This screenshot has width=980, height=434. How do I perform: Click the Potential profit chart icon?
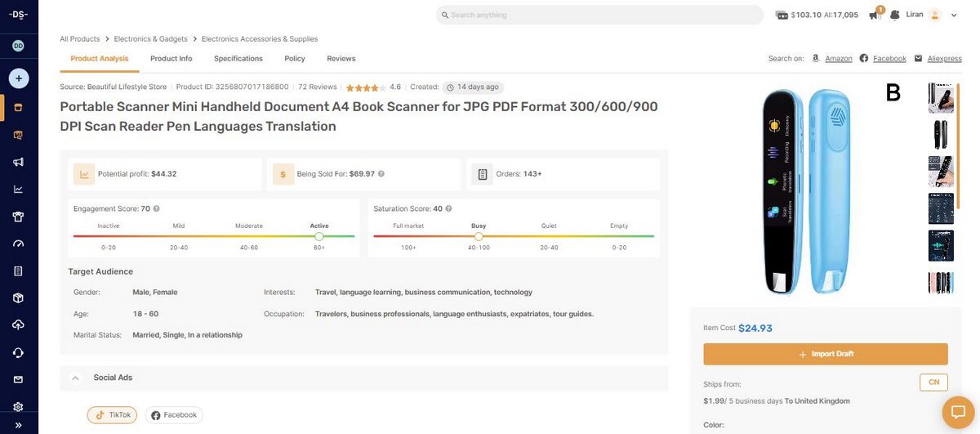tap(84, 174)
